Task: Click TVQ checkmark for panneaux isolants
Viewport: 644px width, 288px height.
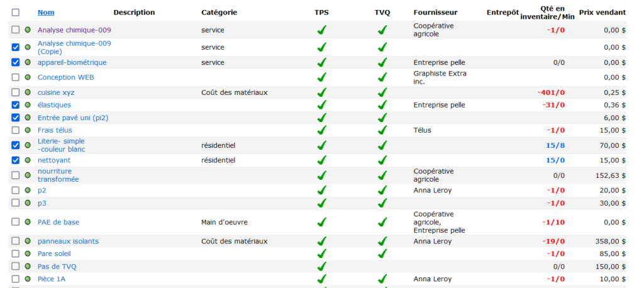Action: point(382,241)
